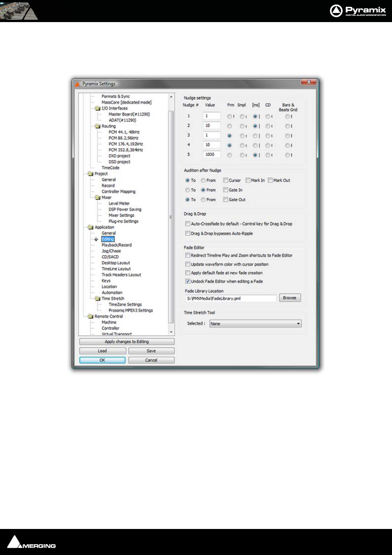The image size is (392, 555).
Task: Select Formats & Sync in tree
Action: pyautogui.click(x=116, y=96)
